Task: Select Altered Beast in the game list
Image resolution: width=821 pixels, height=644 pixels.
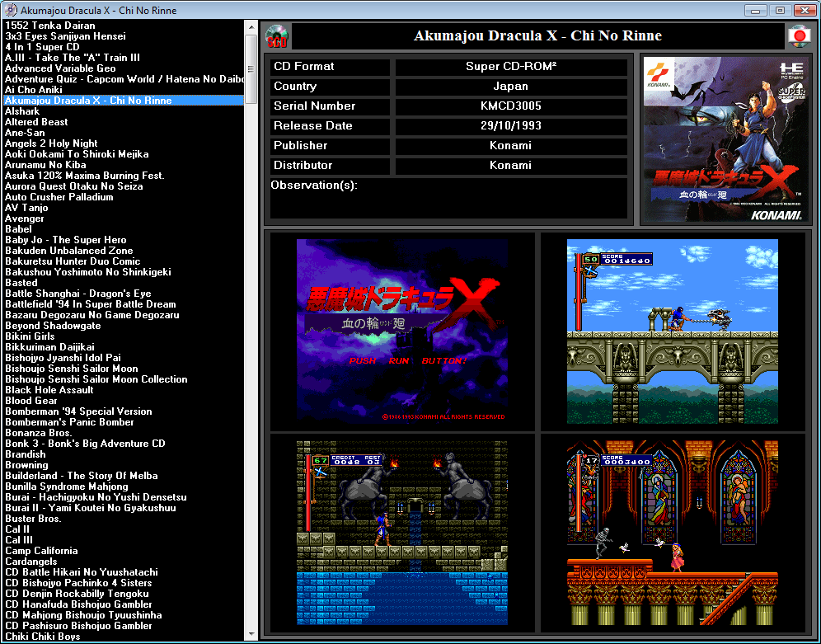Action: pyautogui.click(x=36, y=122)
